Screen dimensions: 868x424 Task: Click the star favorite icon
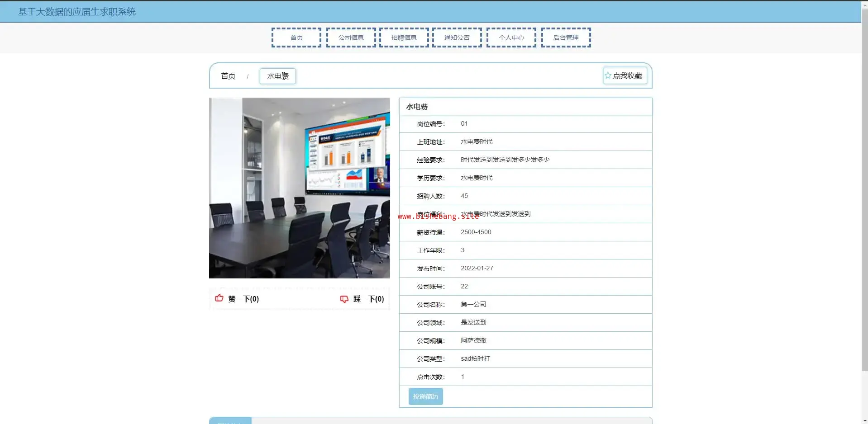(x=608, y=75)
